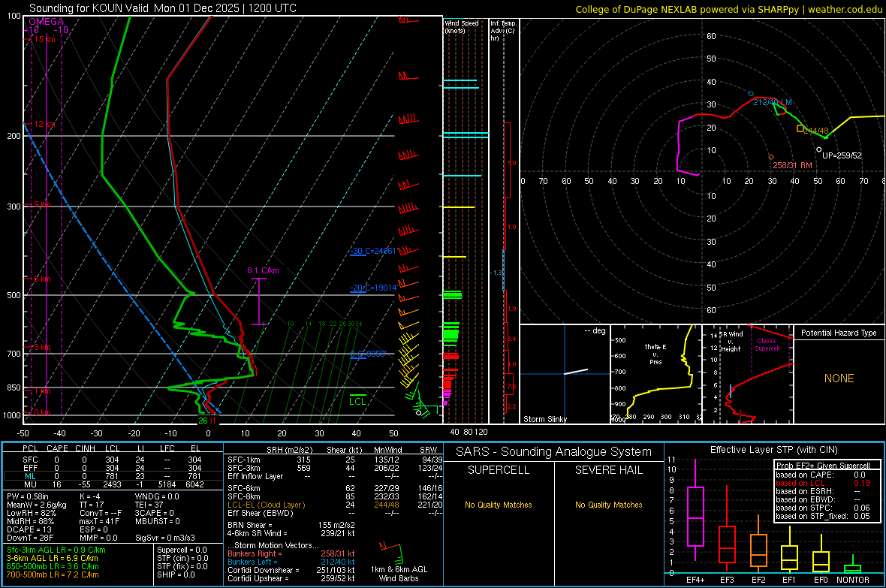Click the Sfc-3km AGL LR = 0.9 C/km line
Viewport: 886px width, 588px height.
pyautogui.click(x=56, y=550)
